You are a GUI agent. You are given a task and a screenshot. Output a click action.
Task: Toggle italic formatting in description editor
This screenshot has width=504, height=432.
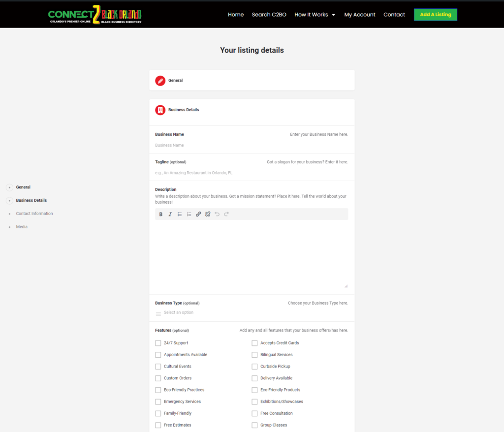coord(170,214)
